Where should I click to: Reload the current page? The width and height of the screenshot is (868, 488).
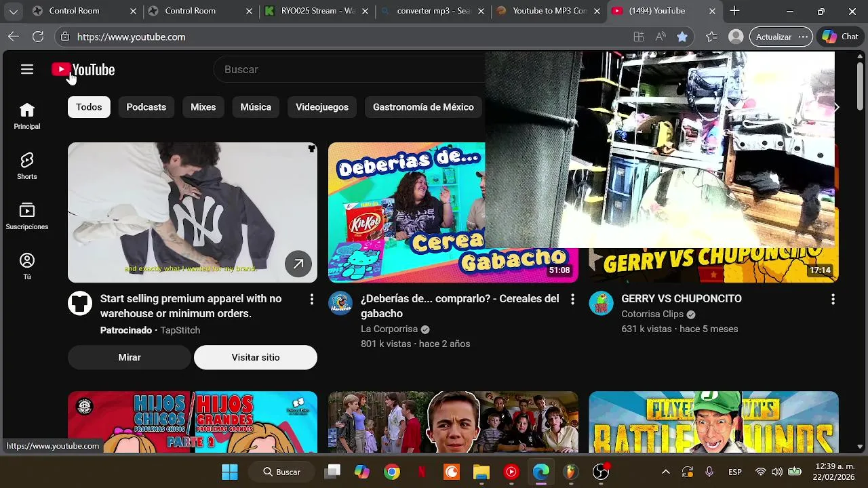(38, 37)
